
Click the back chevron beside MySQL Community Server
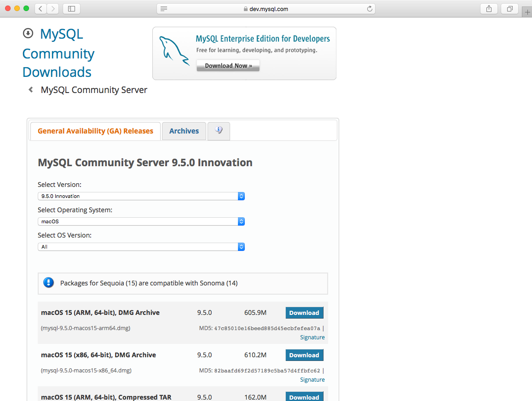click(x=31, y=90)
